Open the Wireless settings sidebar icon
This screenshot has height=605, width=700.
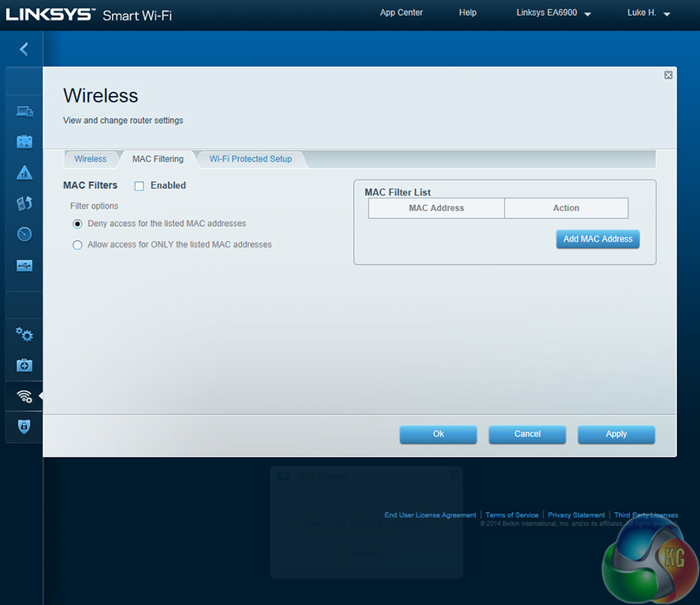[x=24, y=396]
